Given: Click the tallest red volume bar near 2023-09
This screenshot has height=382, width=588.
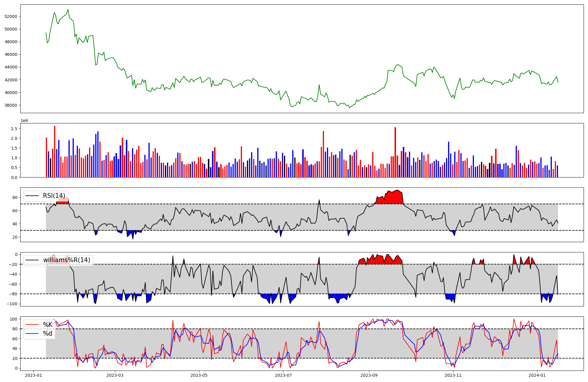Looking at the screenshot, I should (x=395, y=153).
